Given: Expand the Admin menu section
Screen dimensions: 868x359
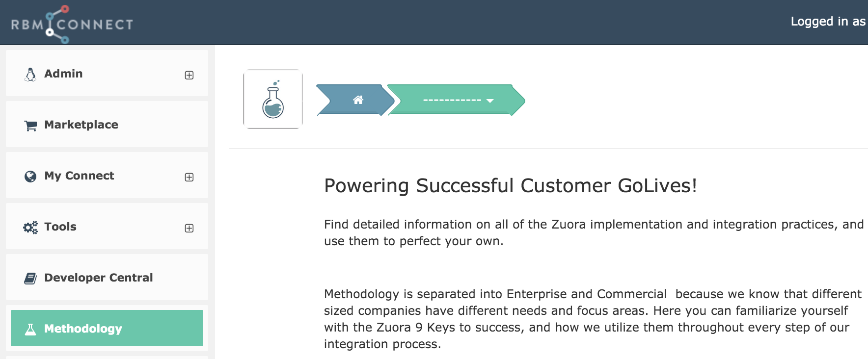Looking at the screenshot, I should pos(189,75).
